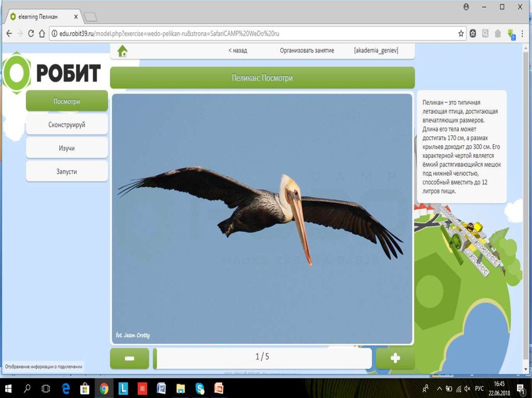Viewport: 532px width, 398px height.
Task: Go to the Запусти section
Action: (66, 171)
